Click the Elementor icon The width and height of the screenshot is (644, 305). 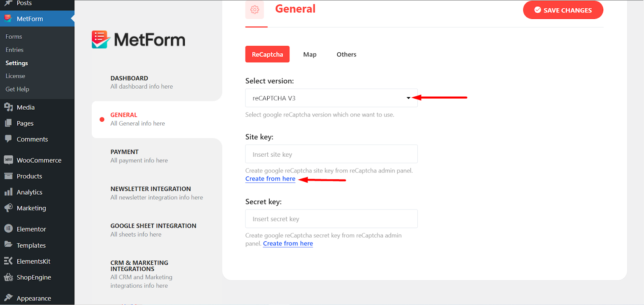[x=8, y=228]
